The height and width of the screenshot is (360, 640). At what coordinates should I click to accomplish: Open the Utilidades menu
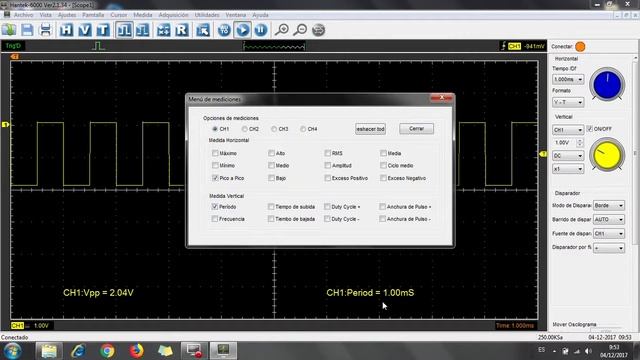coord(207,15)
